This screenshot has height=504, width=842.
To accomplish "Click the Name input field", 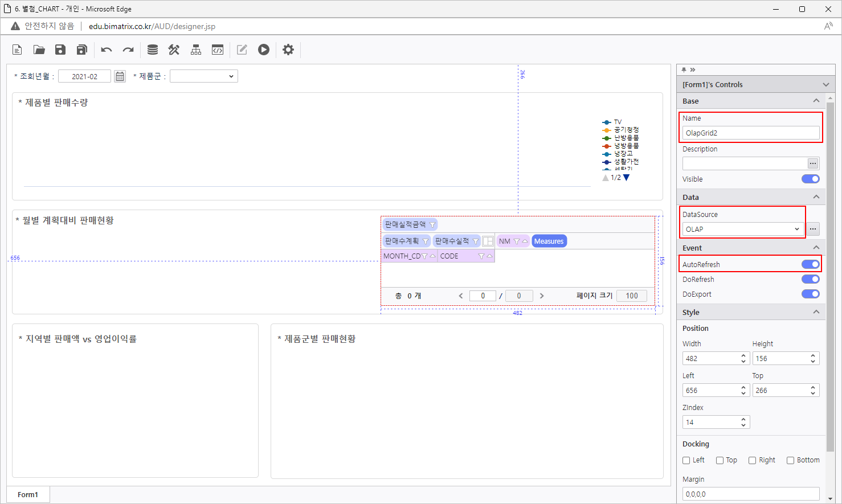I will 750,133.
